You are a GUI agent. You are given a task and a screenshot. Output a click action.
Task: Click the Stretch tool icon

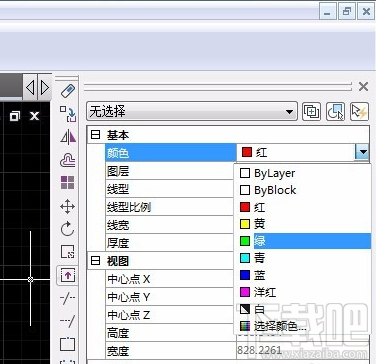68,276
